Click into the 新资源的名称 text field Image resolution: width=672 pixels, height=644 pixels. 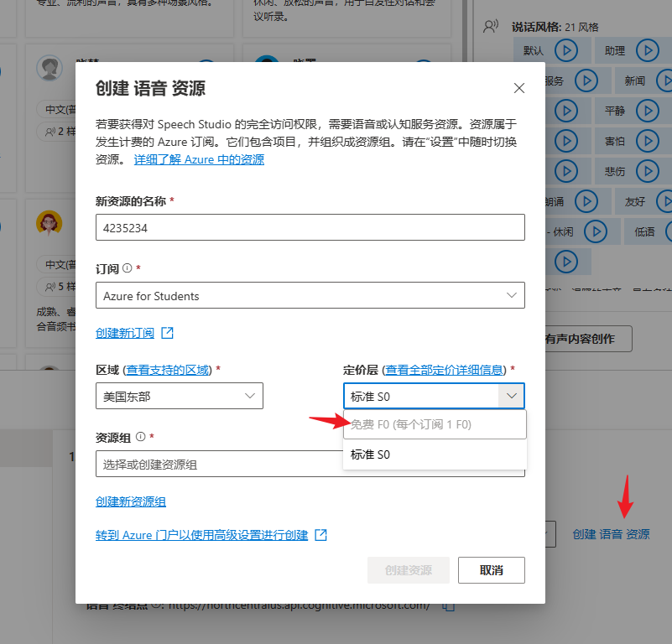pos(310,227)
